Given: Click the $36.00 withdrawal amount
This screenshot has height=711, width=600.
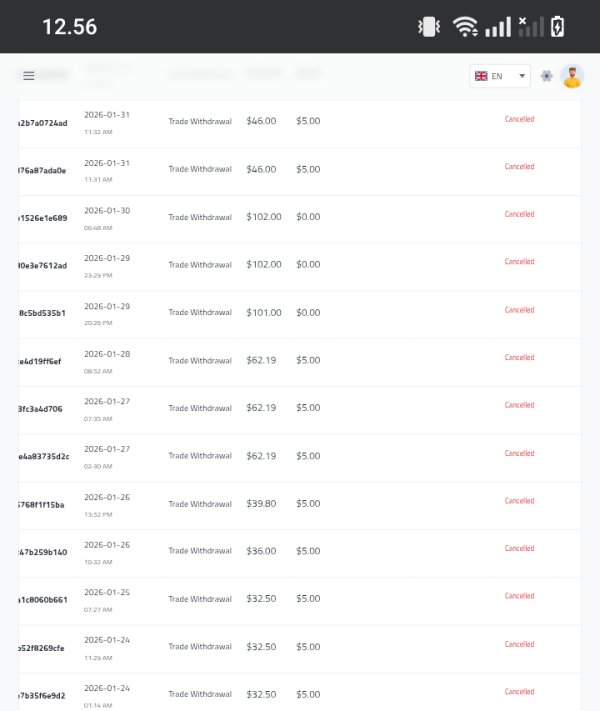Looking at the screenshot, I should click(261, 551).
